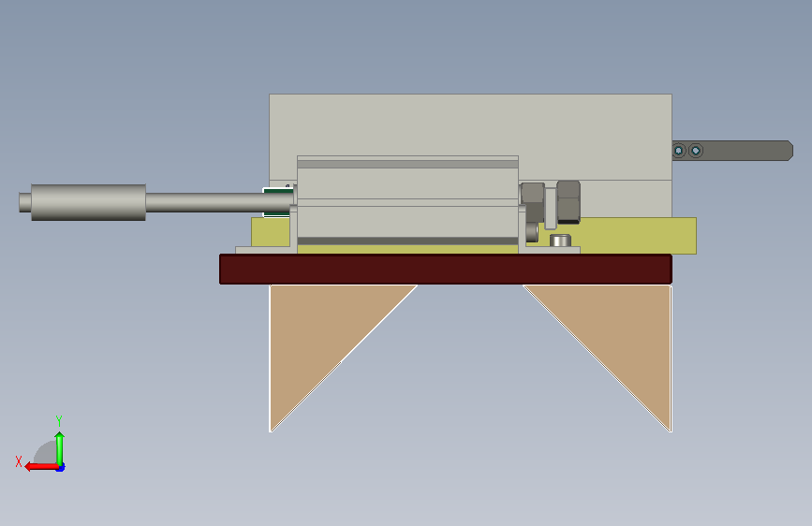Select the right screw on the dark bar
812x526 pixels.
coord(696,151)
